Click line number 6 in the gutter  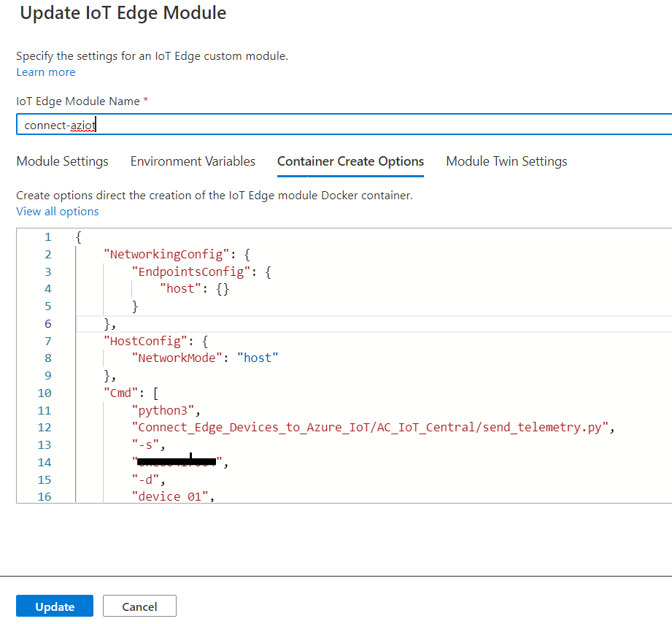[48, 323]
